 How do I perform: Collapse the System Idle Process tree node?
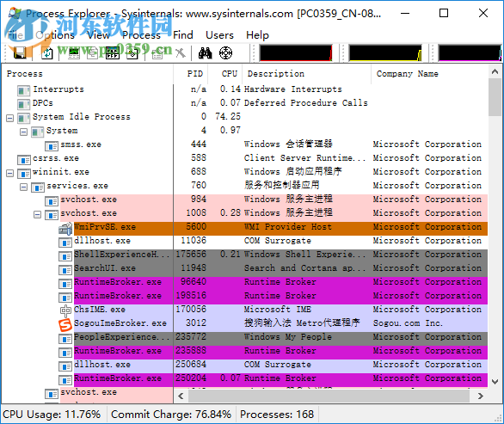[x=10, y=118]
